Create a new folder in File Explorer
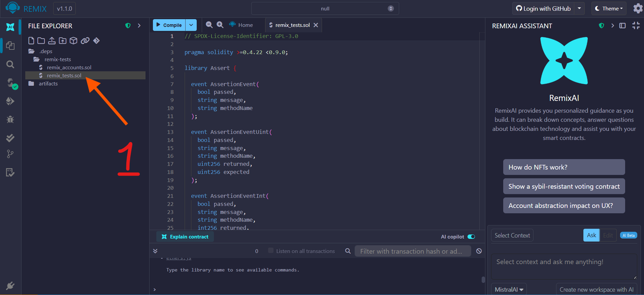 (41, 41)
